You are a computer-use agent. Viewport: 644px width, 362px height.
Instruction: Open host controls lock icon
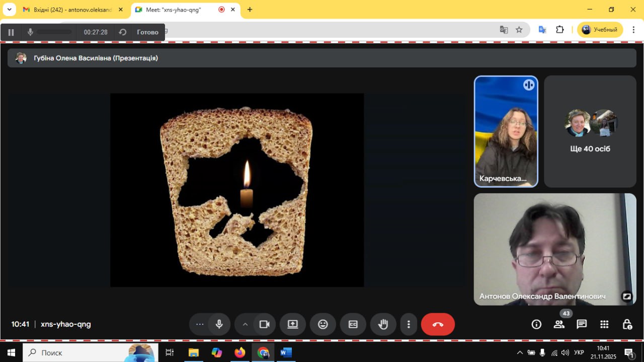point(627,324)
